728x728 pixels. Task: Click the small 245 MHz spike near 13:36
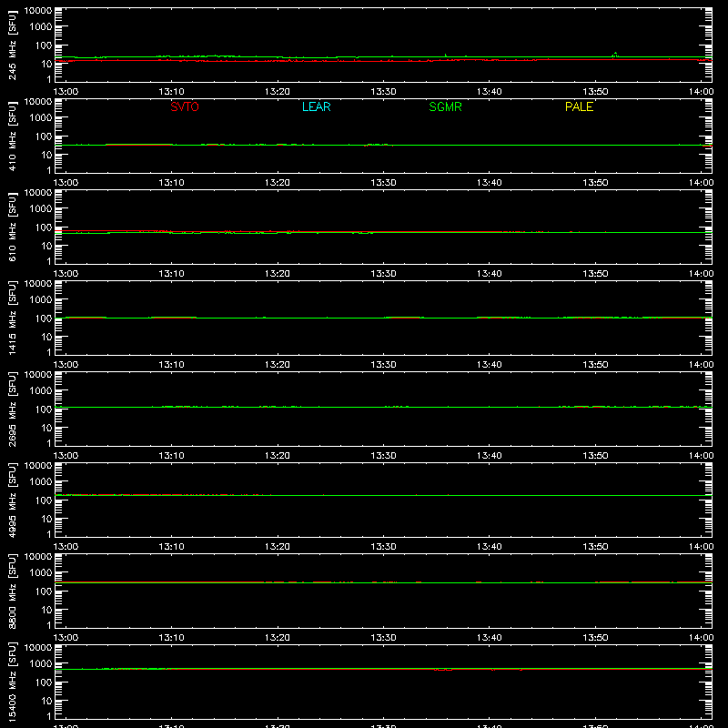click(x=446, y=56)
